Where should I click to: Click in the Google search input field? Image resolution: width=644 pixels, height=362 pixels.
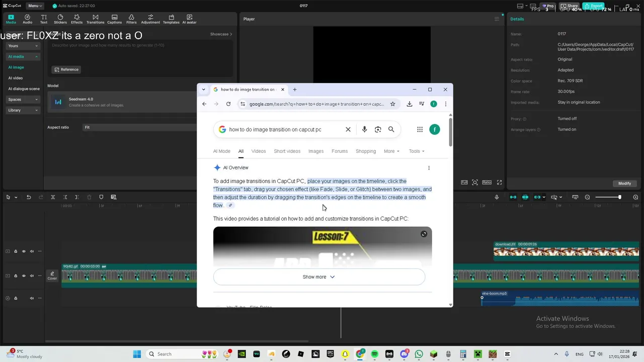coord(284,129)
